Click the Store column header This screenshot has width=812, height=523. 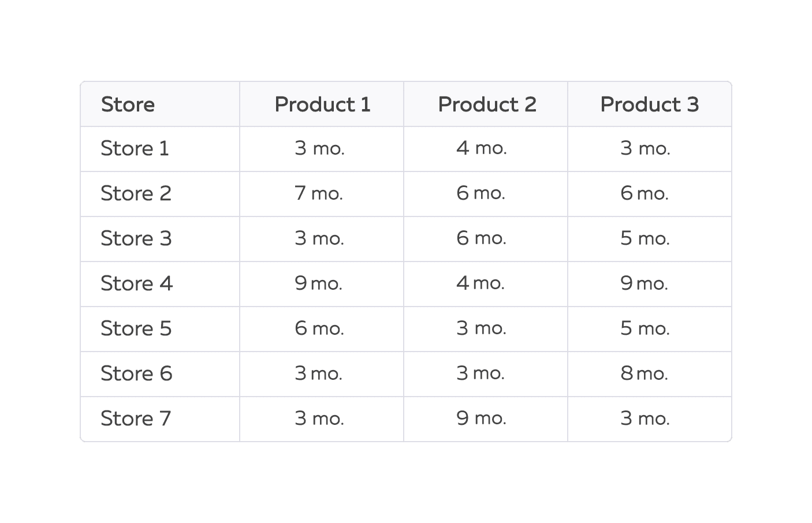128,104
